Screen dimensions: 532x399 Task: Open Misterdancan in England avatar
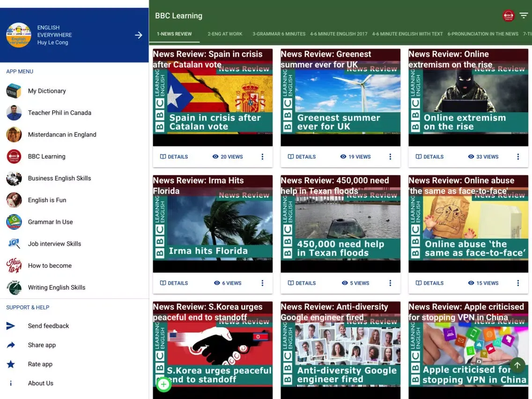pyautogui.click(x=14, y=135)
